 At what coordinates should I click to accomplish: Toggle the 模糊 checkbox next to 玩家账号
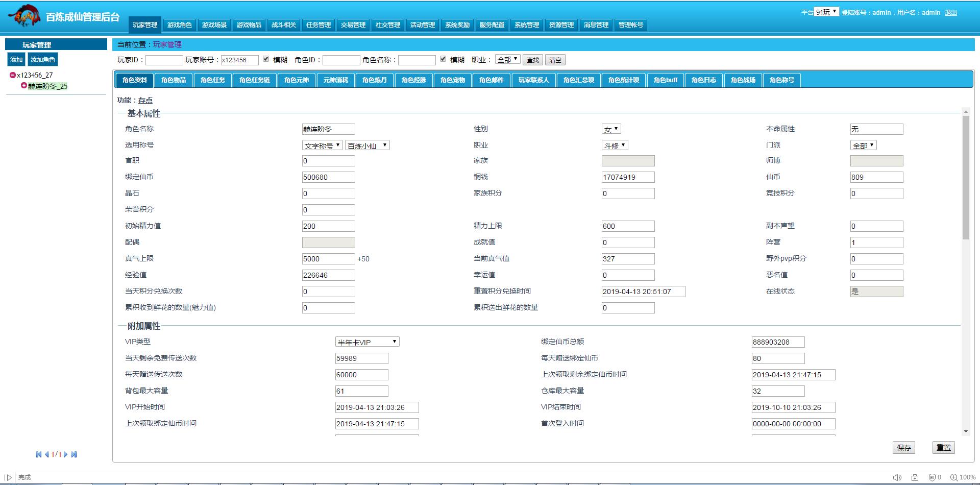(x=266, y=59)
